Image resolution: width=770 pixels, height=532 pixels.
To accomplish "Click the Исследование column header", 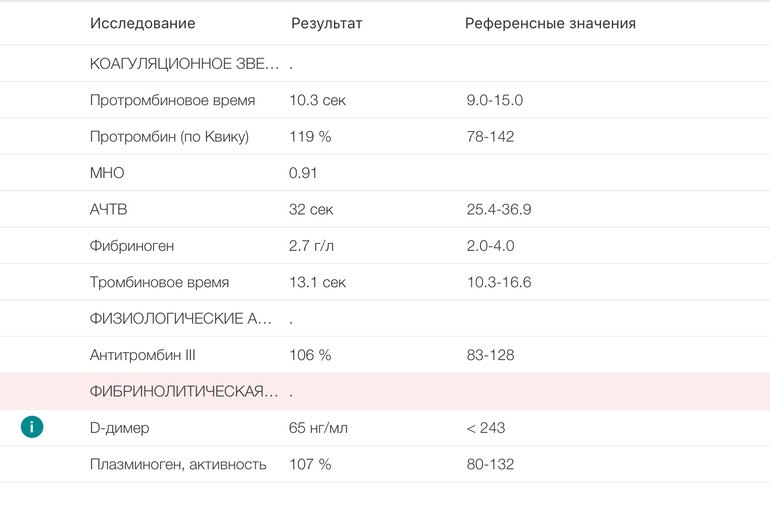I will point(142,23).
